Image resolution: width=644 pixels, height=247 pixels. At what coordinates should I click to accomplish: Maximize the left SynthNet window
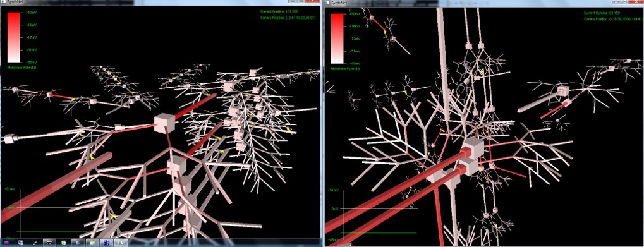pos(301,1)
